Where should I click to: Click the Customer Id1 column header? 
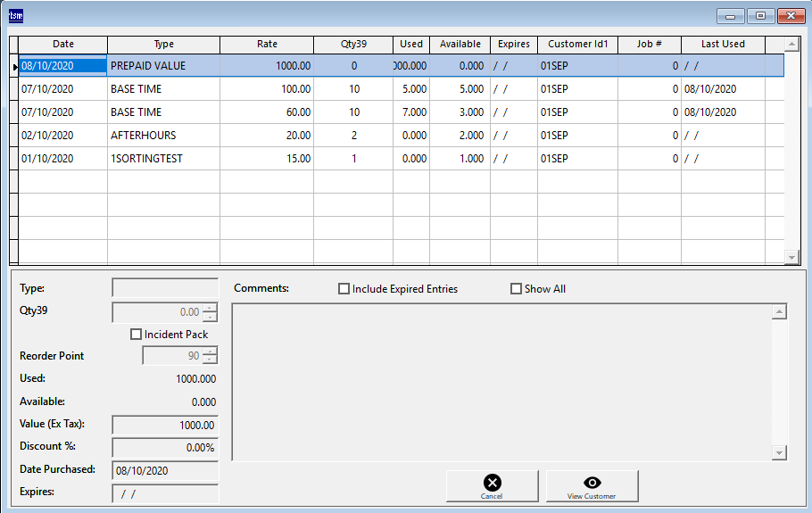577,44
